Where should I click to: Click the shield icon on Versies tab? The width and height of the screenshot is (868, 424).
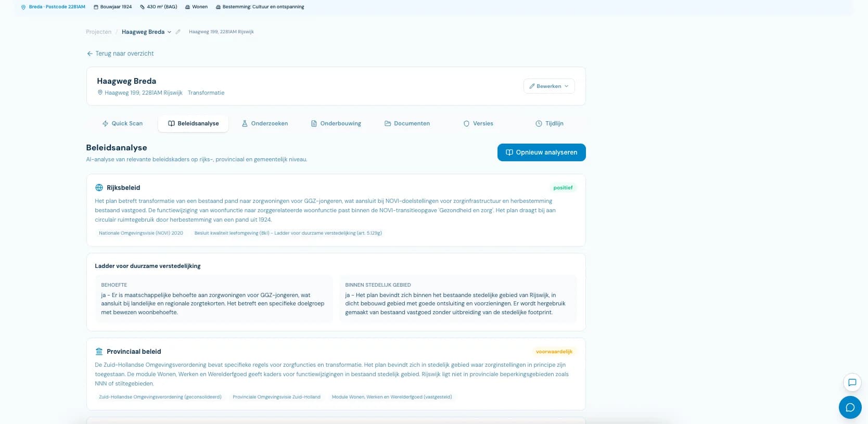[x=466, y=123]
